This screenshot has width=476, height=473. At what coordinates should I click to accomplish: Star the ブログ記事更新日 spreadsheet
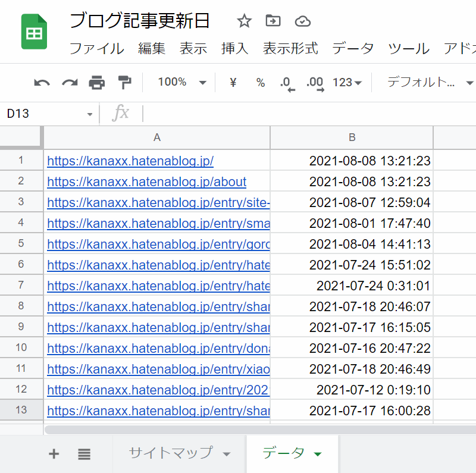click(244, 20)
